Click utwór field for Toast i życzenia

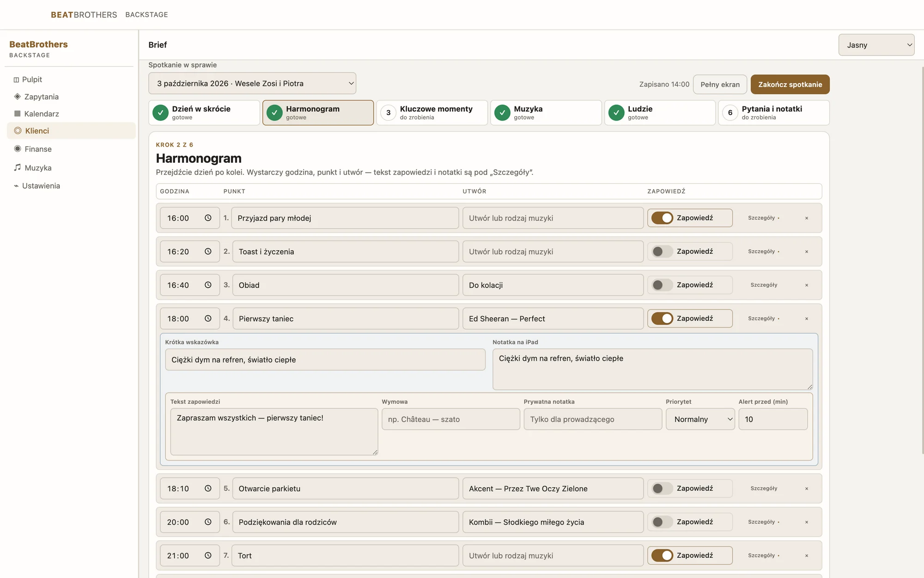pyautogui.click(x=553, y=252)
